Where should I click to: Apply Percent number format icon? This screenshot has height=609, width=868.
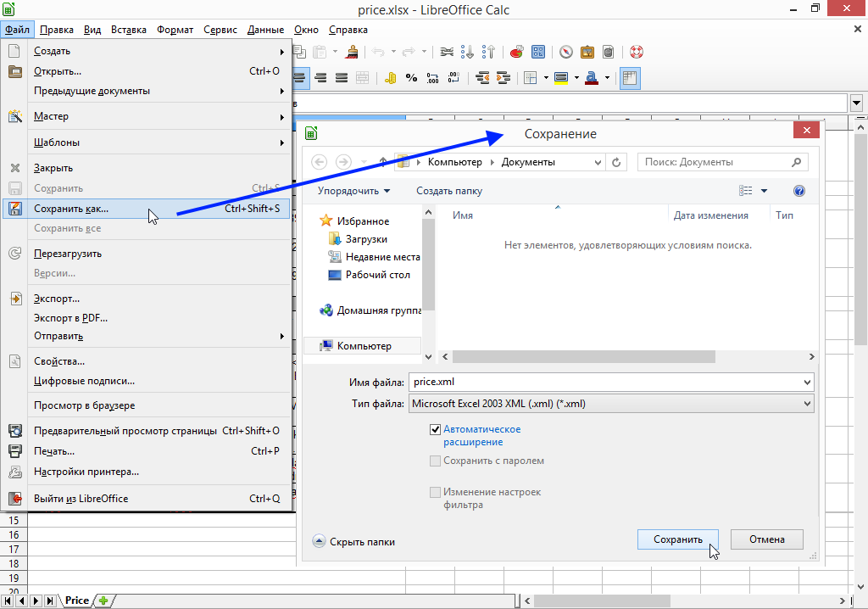(411, 78)
